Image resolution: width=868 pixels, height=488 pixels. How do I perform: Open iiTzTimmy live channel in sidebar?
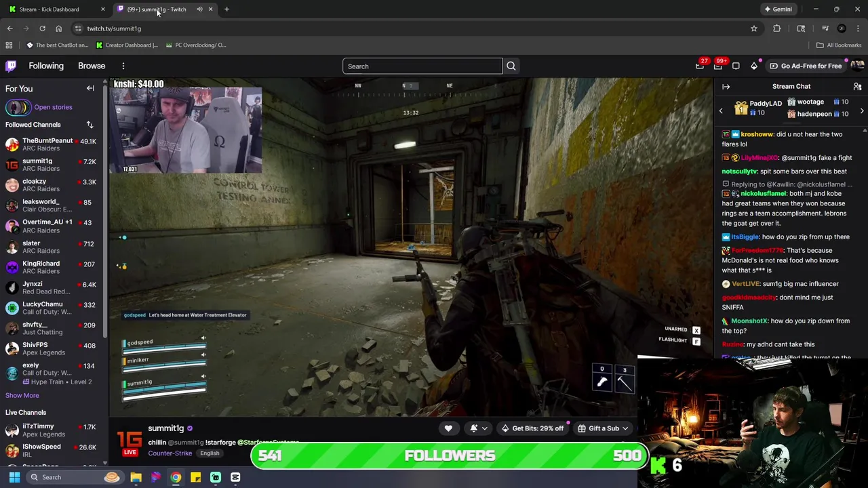pyautogui.click(x=53, y=430)
